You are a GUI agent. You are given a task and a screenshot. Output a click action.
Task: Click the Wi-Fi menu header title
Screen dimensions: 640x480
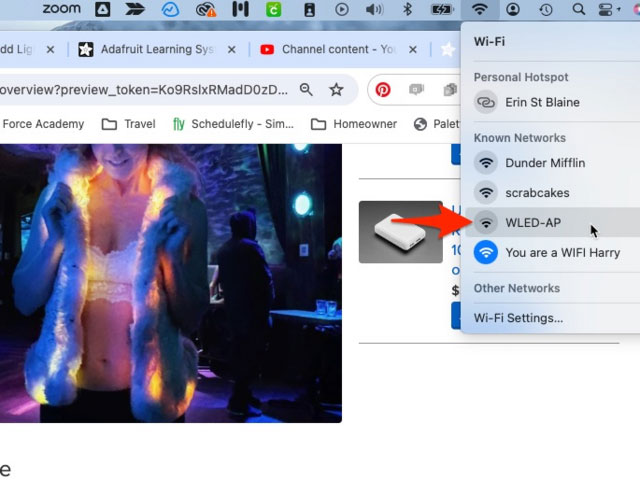(x=489, y=41)
